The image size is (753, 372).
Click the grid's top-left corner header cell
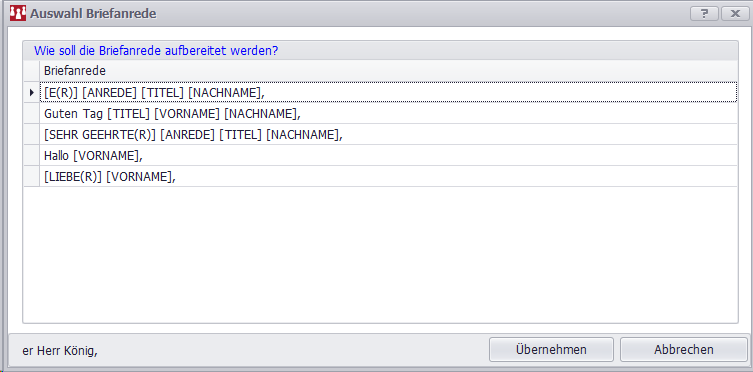pyautogui.click(x=32, y=71)
